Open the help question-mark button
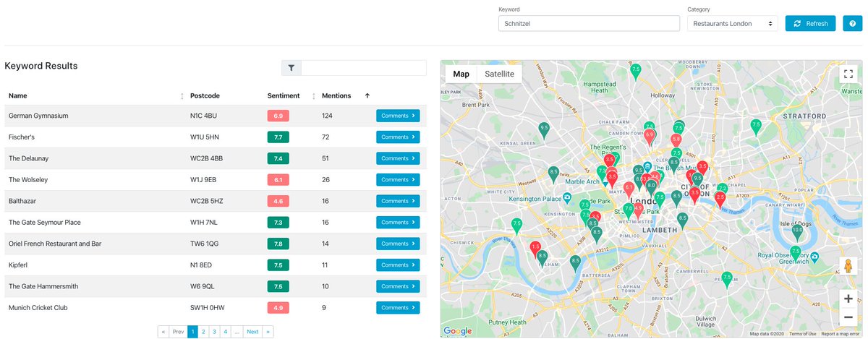 tap(852, 24)
